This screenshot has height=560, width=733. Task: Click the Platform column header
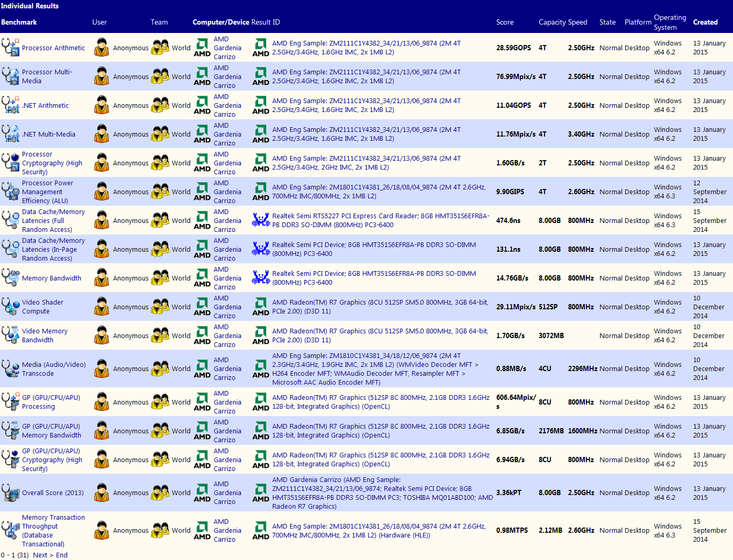[x=638, y=22]
